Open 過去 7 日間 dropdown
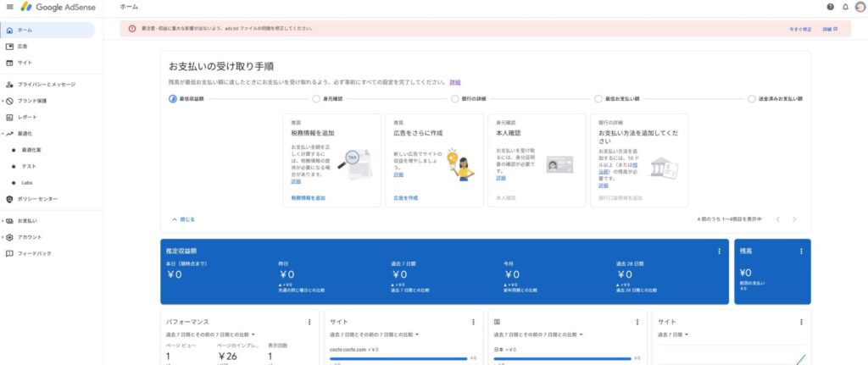The image size is (868, 365). tap(673, 335)
